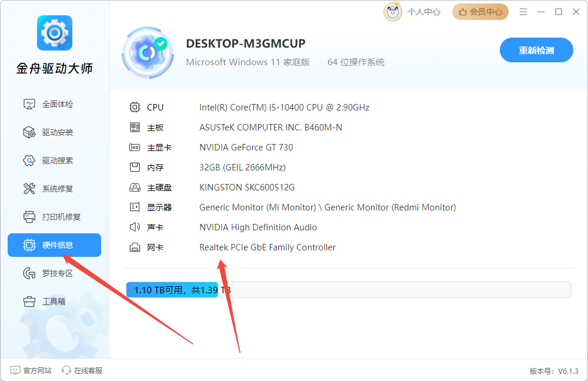588x382 pixels.
Task: Click the version number V6.1.3
Action: (568, 371)
